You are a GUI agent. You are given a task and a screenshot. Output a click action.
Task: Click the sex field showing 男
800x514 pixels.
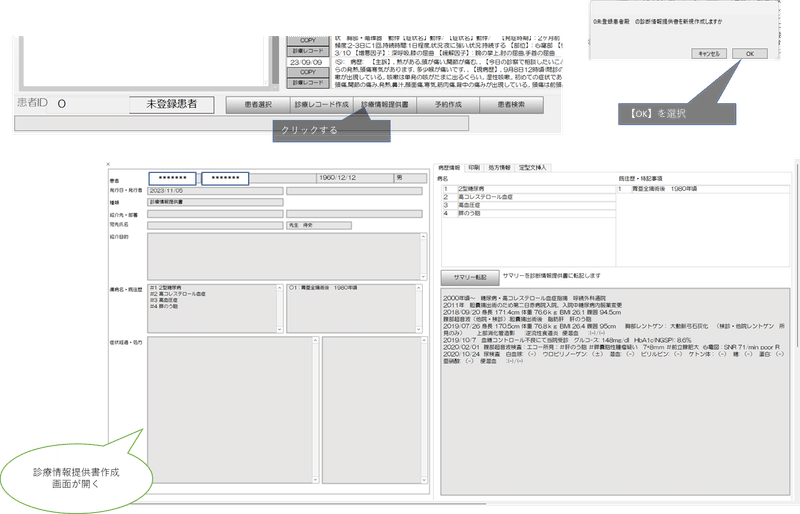click(x=411, y=178)
